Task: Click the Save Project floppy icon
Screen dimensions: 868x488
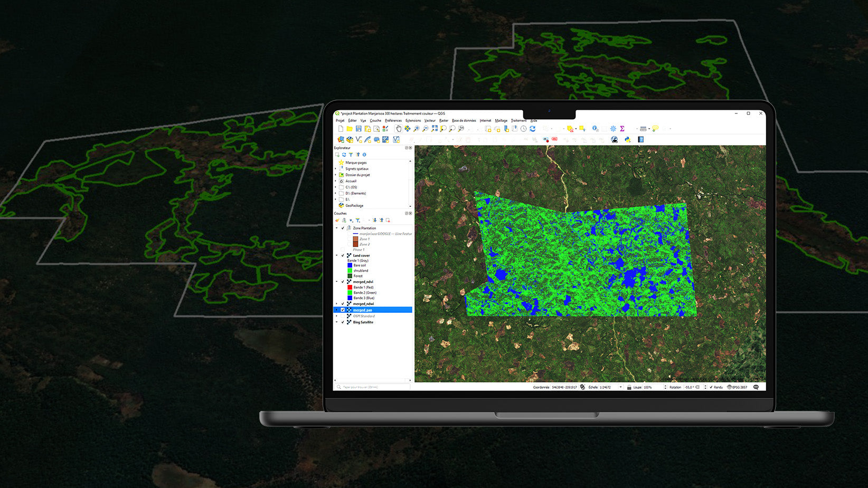Action: [x=358, y=129]
